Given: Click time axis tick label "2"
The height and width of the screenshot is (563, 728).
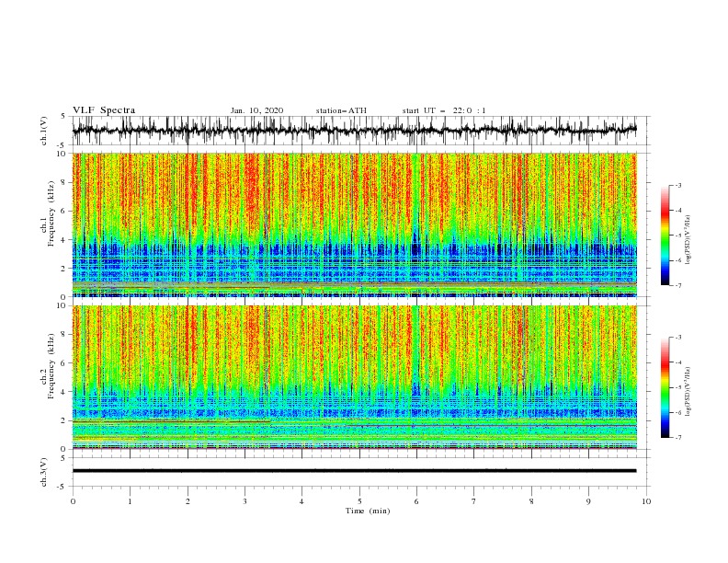Looking at the screenshot, I should pos(188,501).
